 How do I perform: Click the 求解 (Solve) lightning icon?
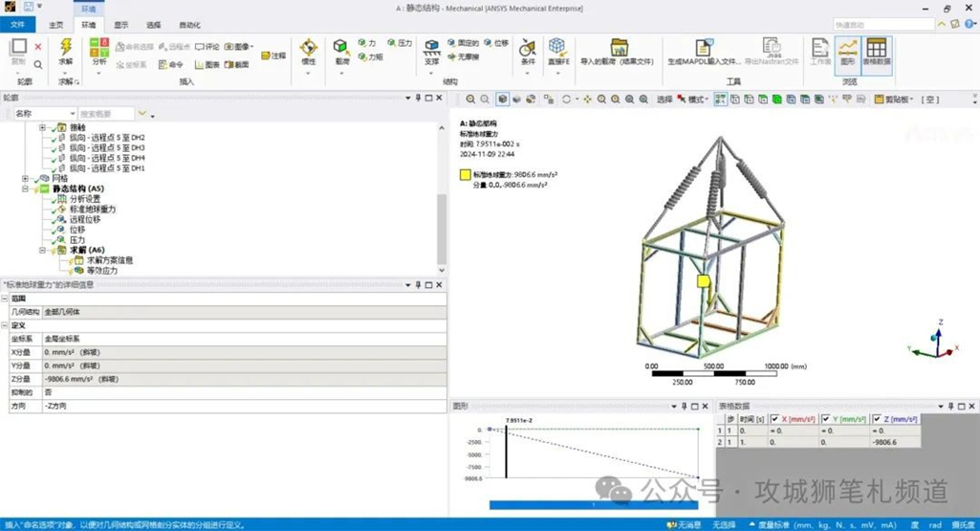[65, 48]
